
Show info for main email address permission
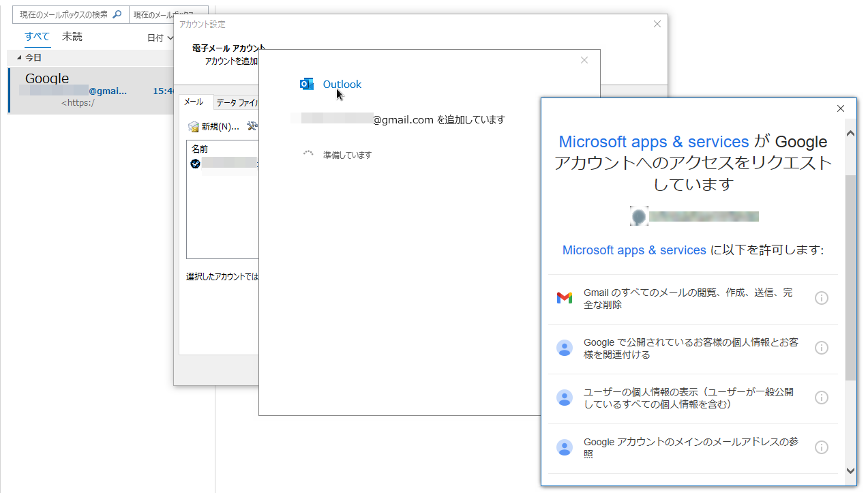pos(822,447)
